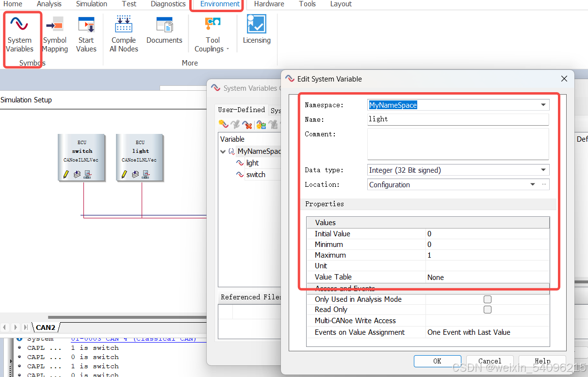Collapse the MyNameSpace tree node
The height and width of the screenshot is (377, 588).
click(223, 151)
